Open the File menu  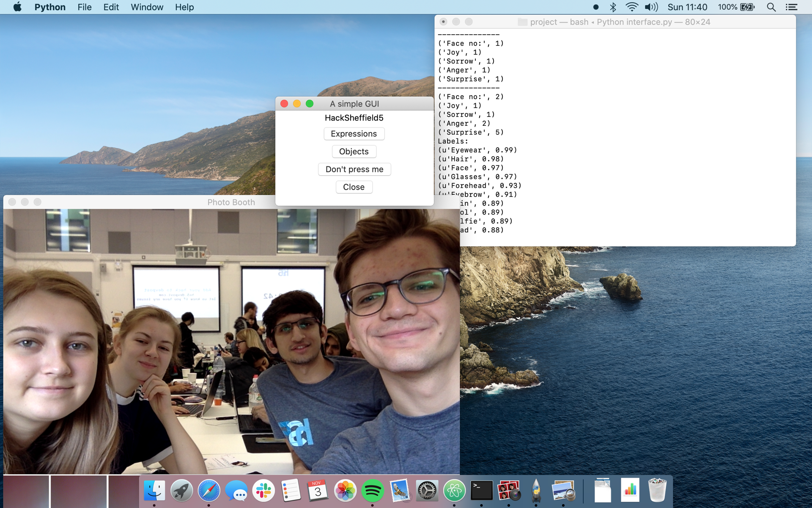pyautogui.click(x=84, y=7)
